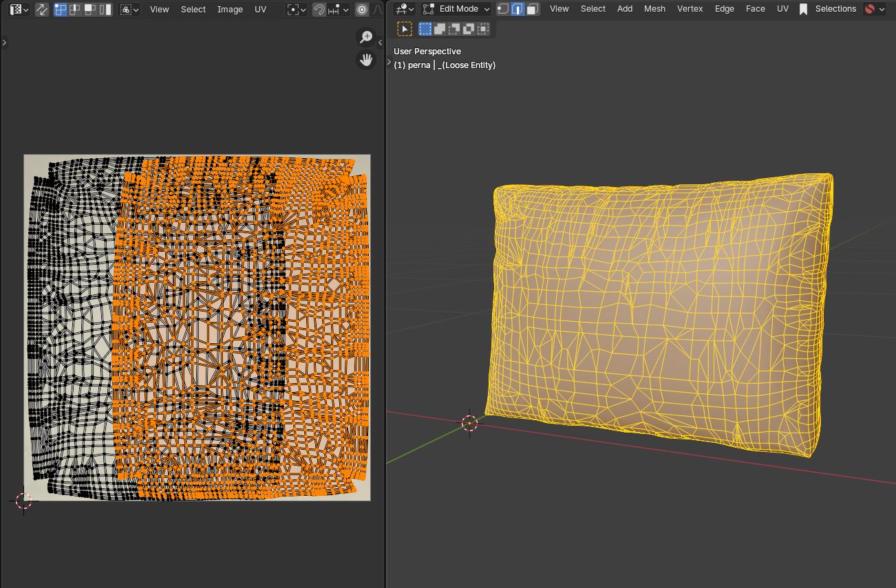Toggle UV snapping magnet
Viewport: 896px width, 588px height.
(319, 10)
